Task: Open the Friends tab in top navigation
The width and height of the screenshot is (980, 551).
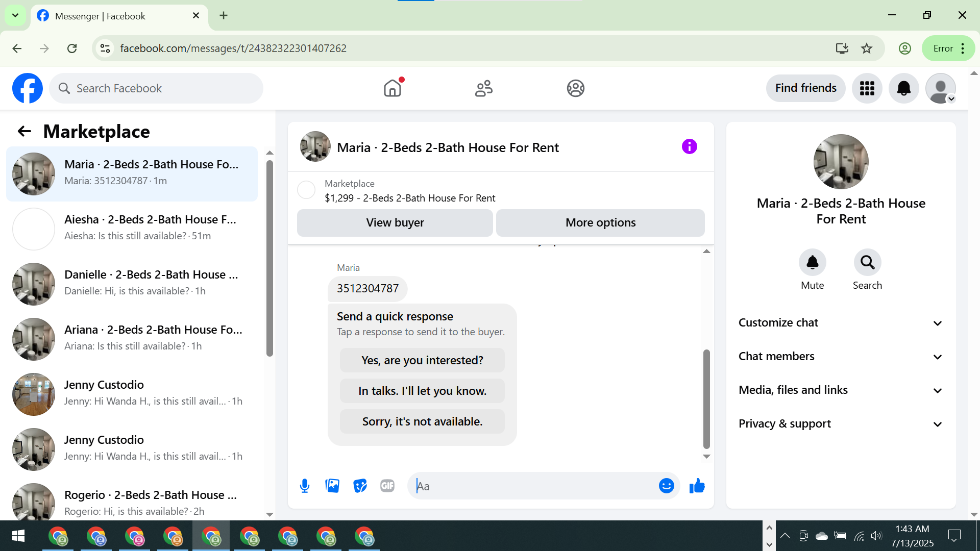Action: pyautogui.click(x=483, y=88)
